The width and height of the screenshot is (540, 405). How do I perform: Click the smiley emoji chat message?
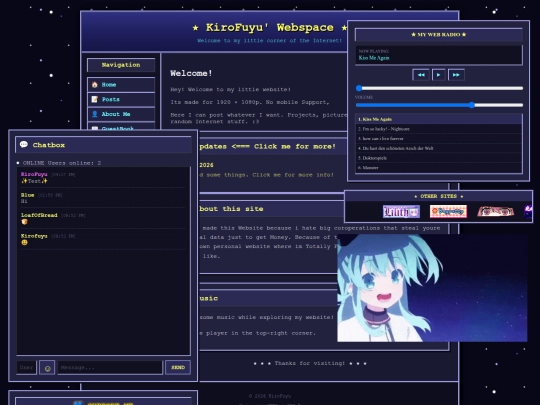pyautogui.click(x=24, y=242)
